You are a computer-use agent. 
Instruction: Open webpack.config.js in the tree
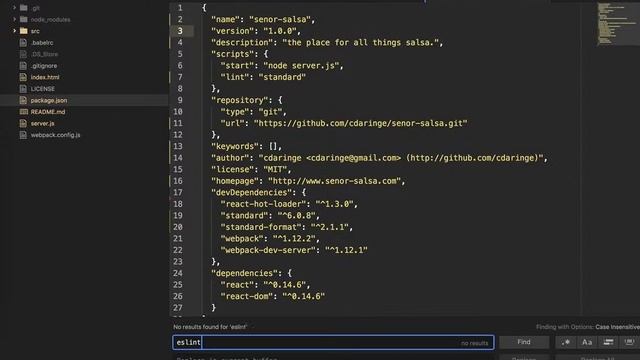56,135
